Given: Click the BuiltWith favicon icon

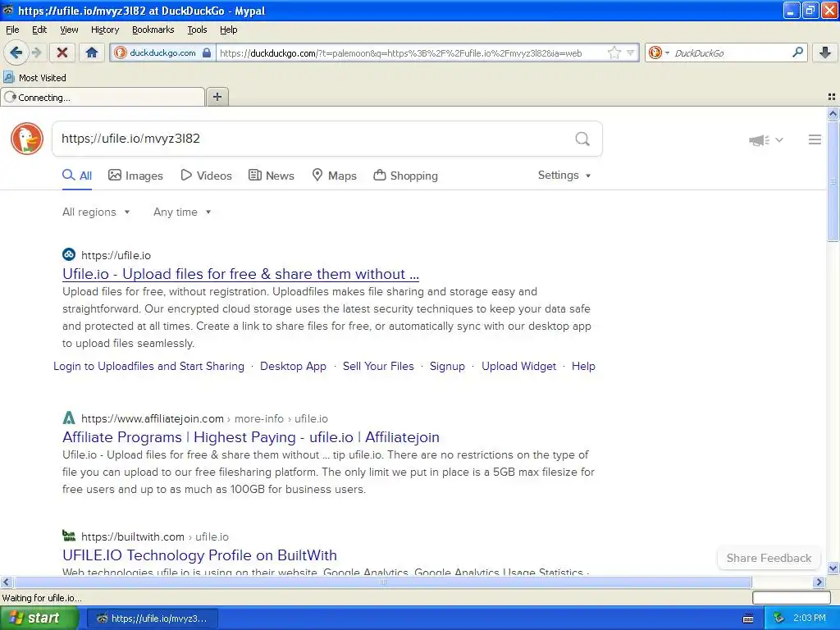Looking at the screenshot, I should (69, 536).
